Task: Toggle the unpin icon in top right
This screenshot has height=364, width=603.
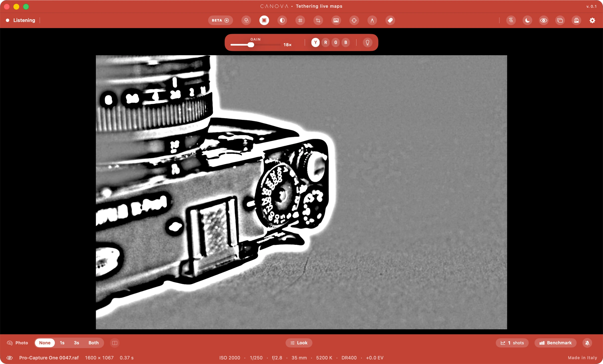Action: tap(511, 20)
